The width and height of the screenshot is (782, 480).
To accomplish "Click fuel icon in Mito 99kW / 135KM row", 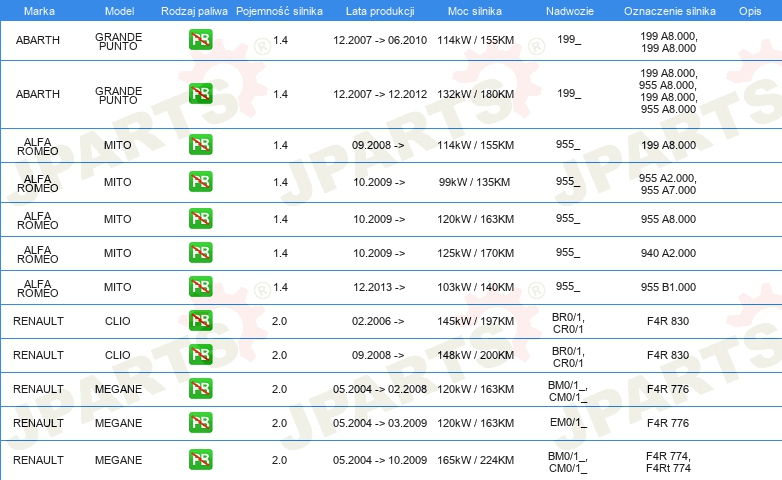I will (200, 182).
